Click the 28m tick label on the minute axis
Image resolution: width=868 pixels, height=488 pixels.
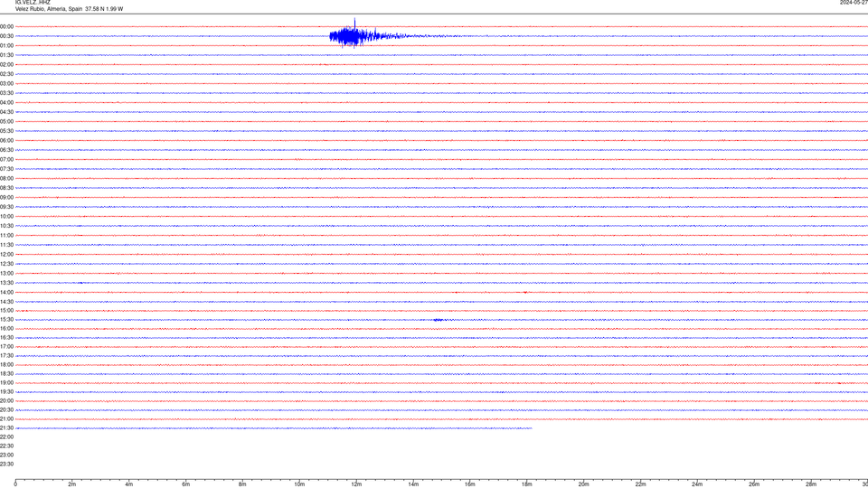(x=811, y=484)
